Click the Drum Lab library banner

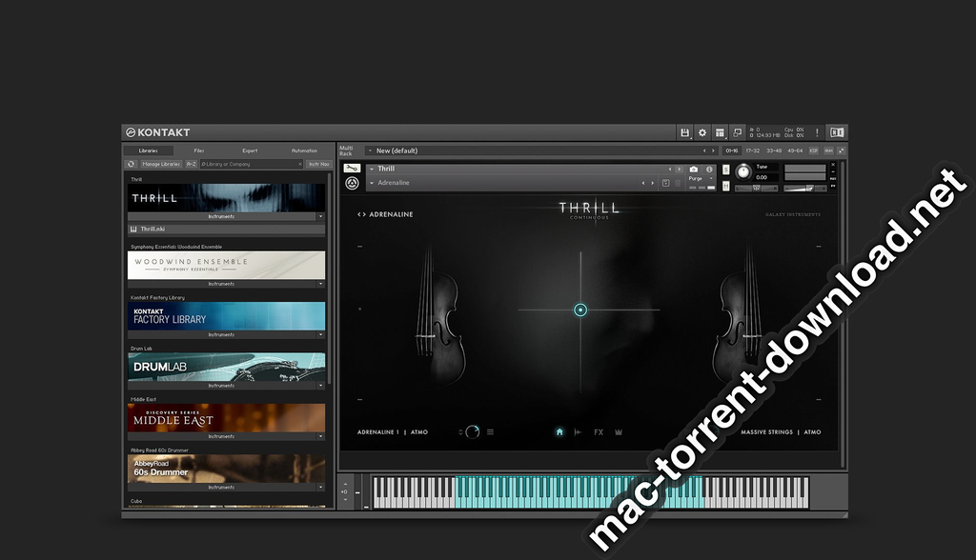[226, 367]
